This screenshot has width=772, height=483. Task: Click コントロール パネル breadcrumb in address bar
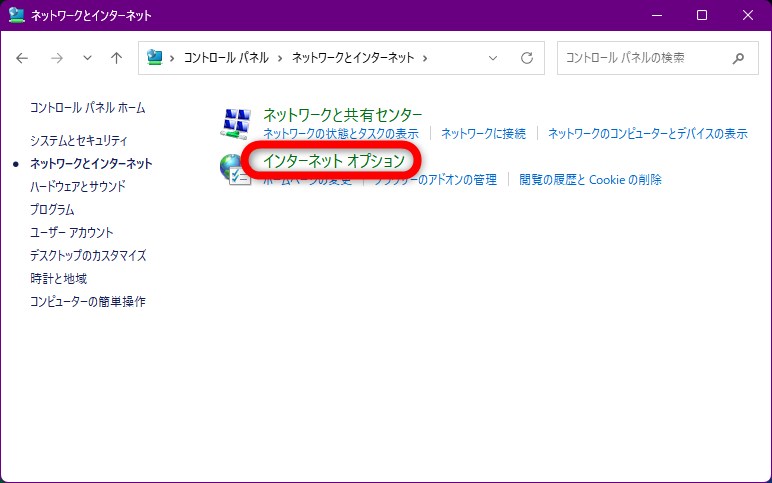pos(226,58)
